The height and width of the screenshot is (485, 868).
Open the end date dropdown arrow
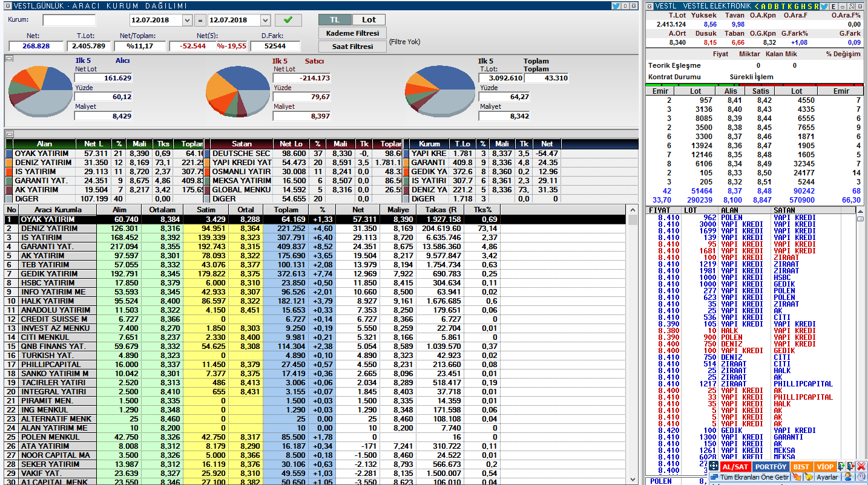click(x=265, y=20)
